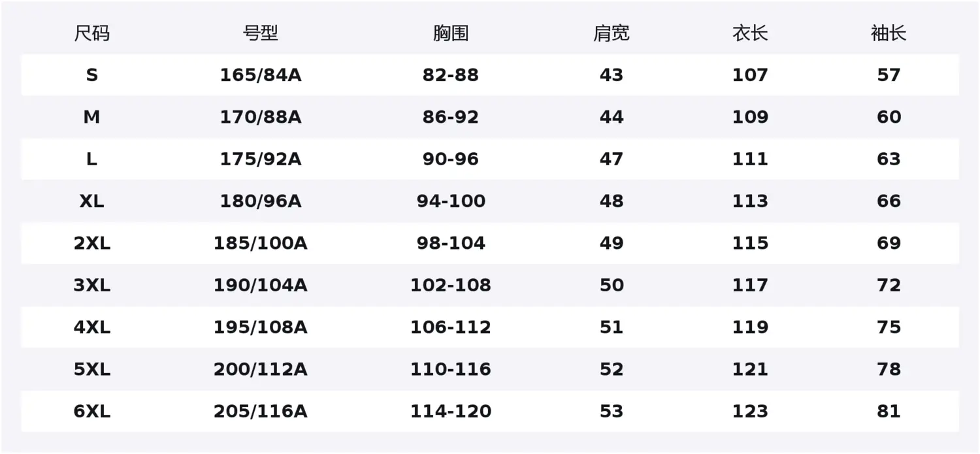Select sleeve length value 66
This screenshot has height=454, width=980.
889,201
